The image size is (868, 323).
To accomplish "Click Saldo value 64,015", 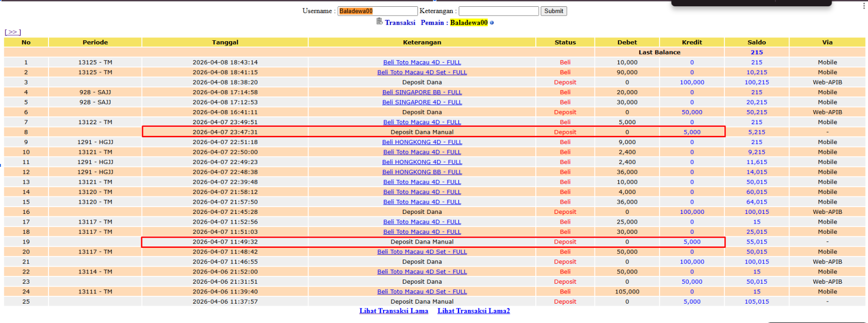I will pyautogui.click(x=756, y=202).
